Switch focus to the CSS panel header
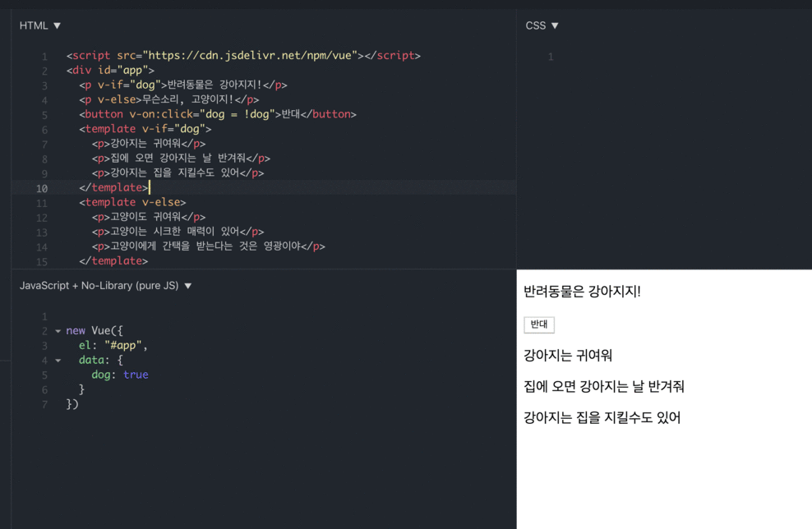The height and width of the screenshot is (529, 812). point(534,25)
